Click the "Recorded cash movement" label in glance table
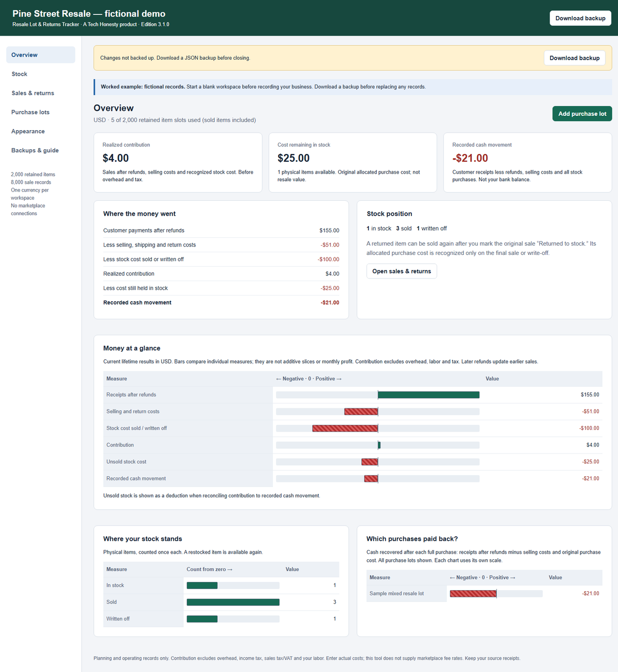This screenshot has height=672, width=618. [136, 479]
